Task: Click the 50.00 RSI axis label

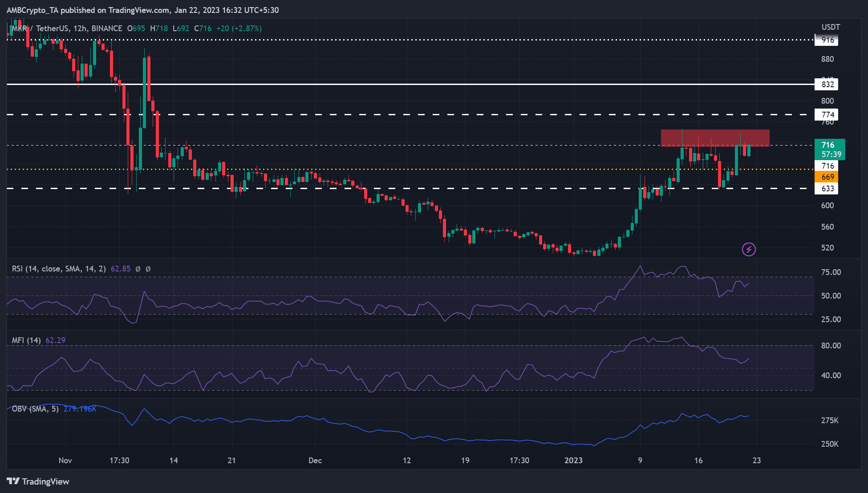Action: coord(831,296)
